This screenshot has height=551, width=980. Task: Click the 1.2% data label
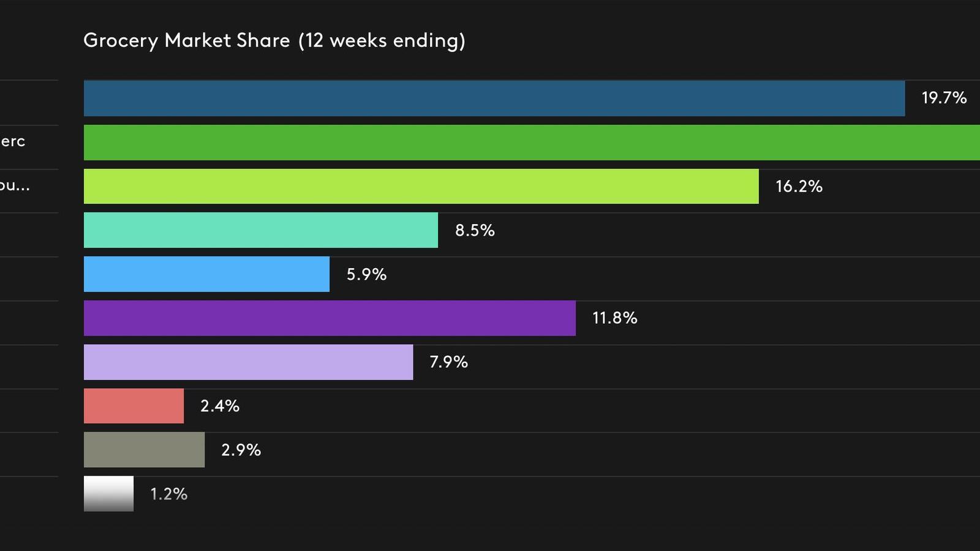[169, 493]
